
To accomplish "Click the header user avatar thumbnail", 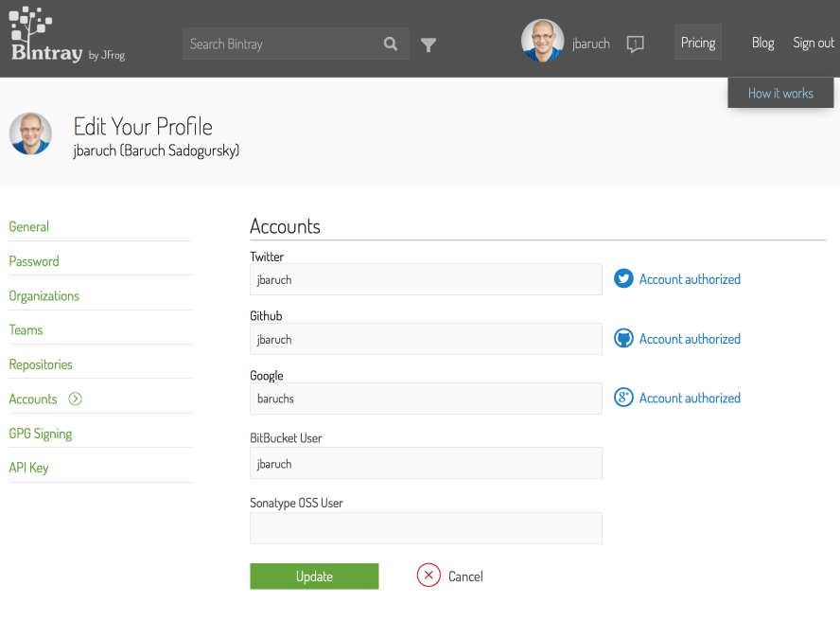I will [x=542, y=42].
